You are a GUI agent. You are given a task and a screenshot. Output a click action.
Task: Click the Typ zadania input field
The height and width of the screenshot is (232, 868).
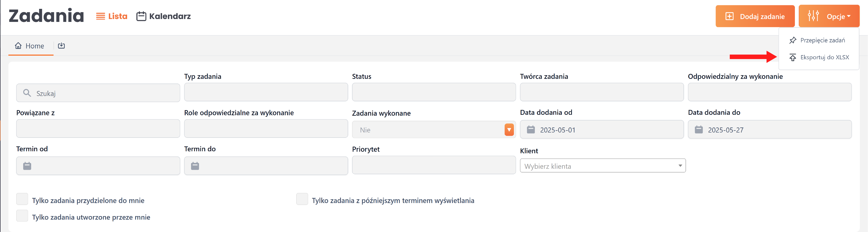point(266,92)
